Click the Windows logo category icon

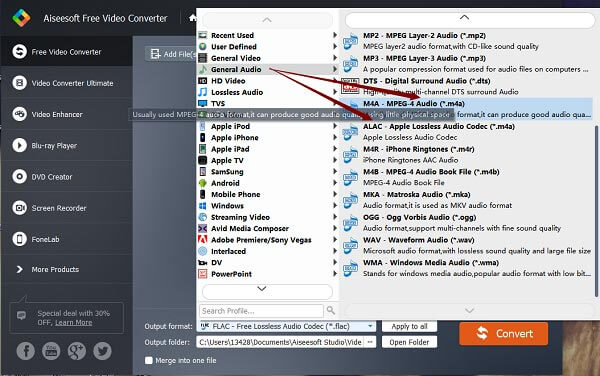tap(203, 206)
